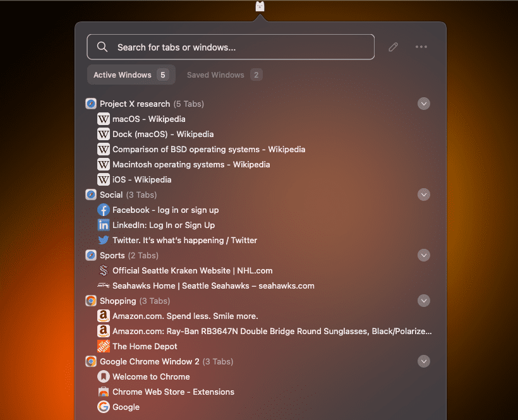The width and height of the screenshot is (518, 420).
Task: Open the Amazon Ray-Ban RB3647N sunglasses tab
Action: click(x=272, y=331)
